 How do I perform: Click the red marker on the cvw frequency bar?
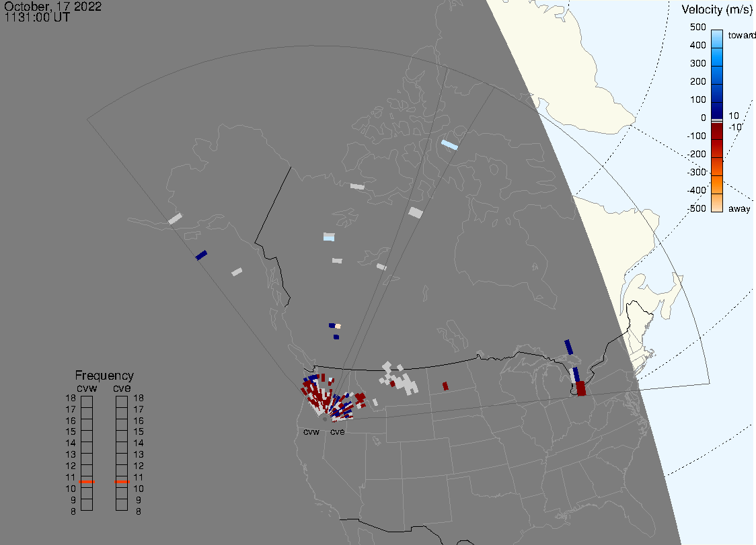[87, 482]
